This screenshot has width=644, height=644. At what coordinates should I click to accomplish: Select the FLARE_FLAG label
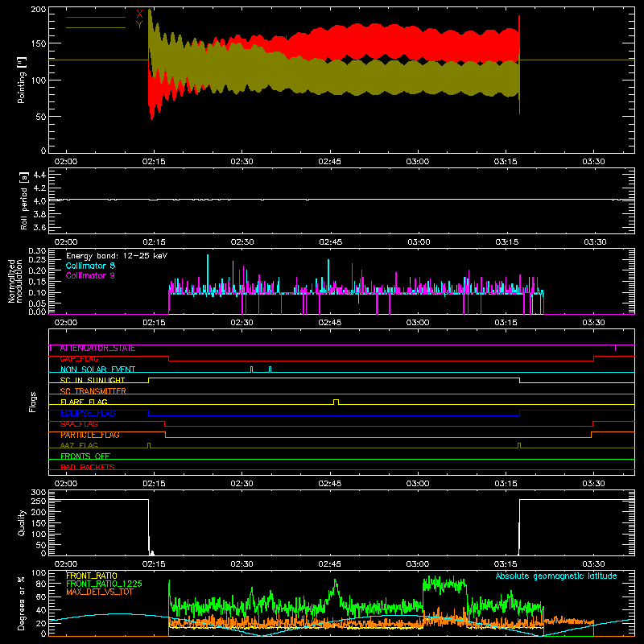pos(85,402)
